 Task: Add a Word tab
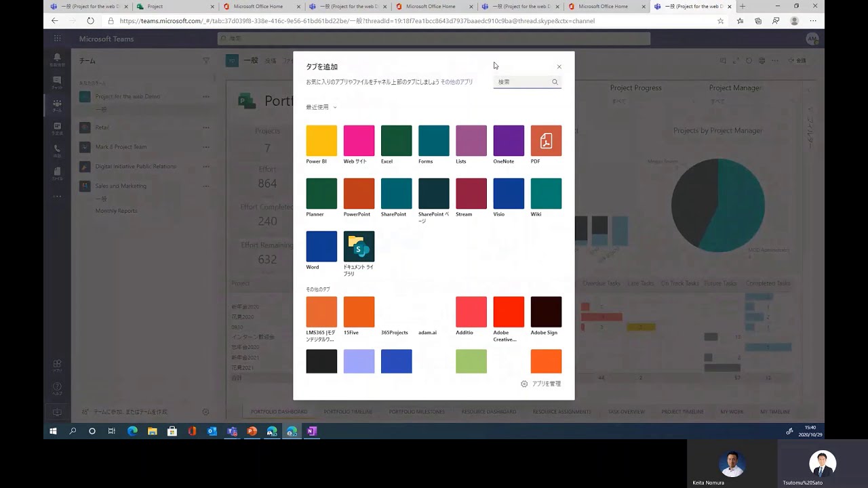coord(321,247)
